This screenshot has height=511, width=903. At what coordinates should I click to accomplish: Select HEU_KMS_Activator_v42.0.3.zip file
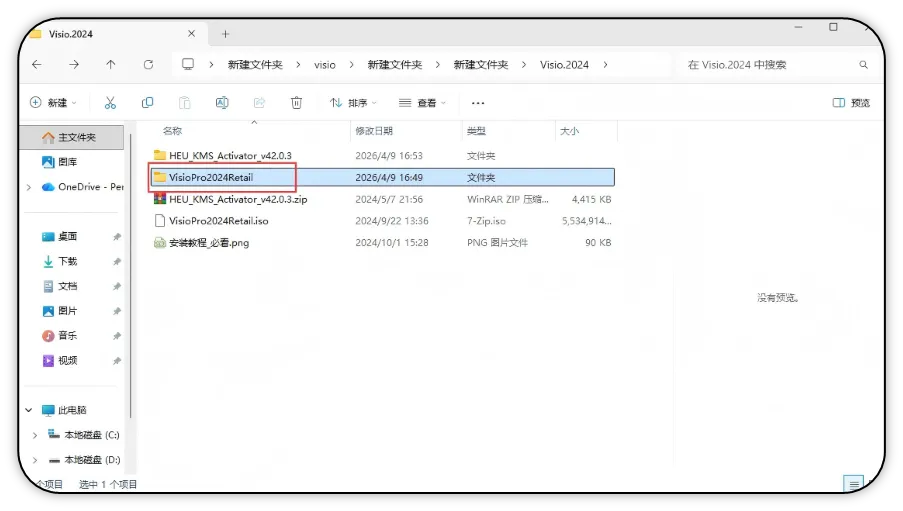click(382, 199)
